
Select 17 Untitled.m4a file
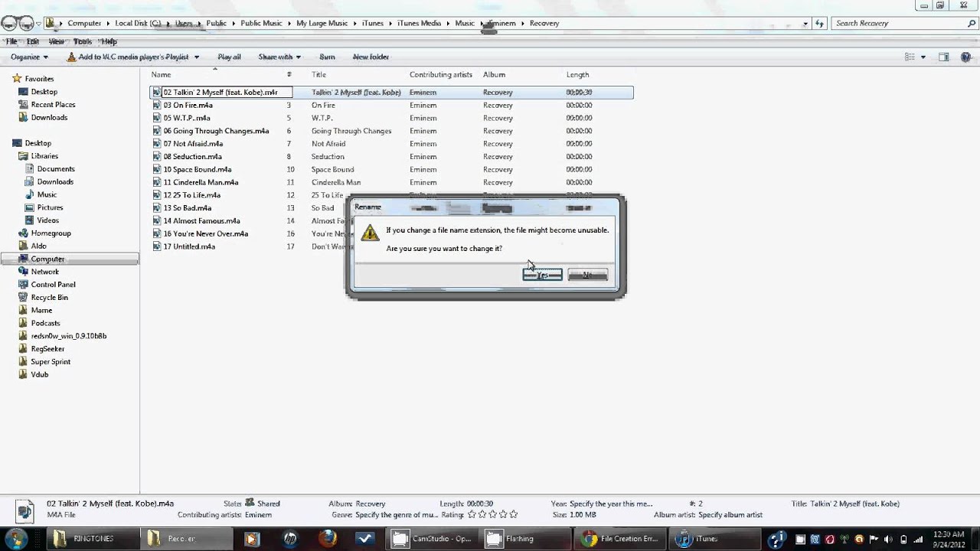188,247
